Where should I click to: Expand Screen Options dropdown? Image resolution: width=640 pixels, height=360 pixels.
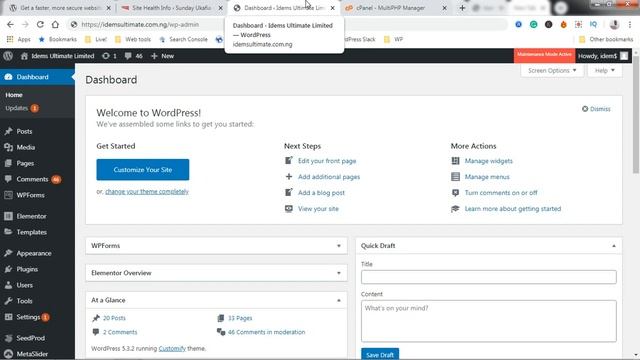point(552,71)
